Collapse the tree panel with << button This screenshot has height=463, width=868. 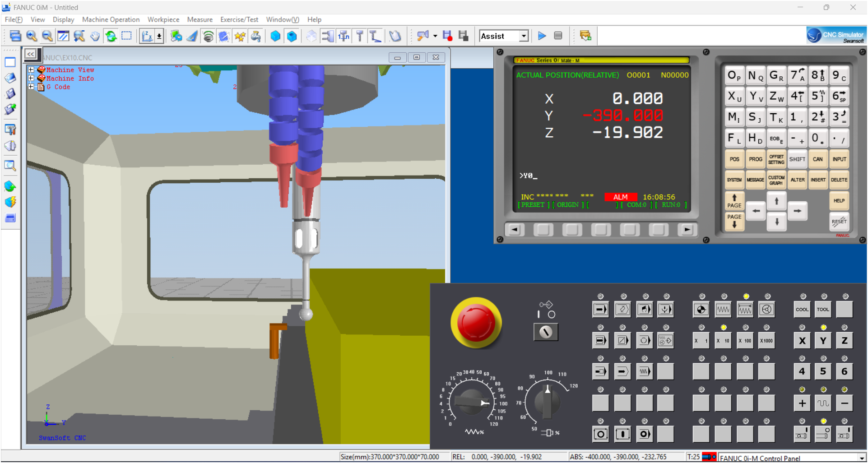[x=31, y=54]
